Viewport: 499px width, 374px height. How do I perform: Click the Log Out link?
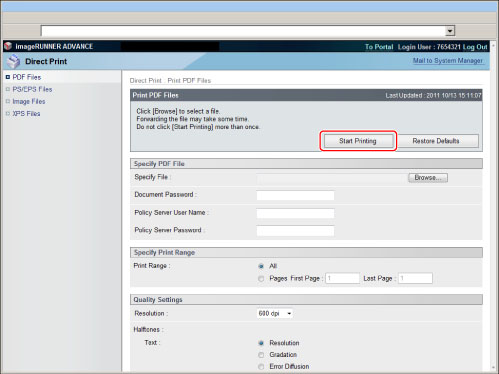pos(475,47)
